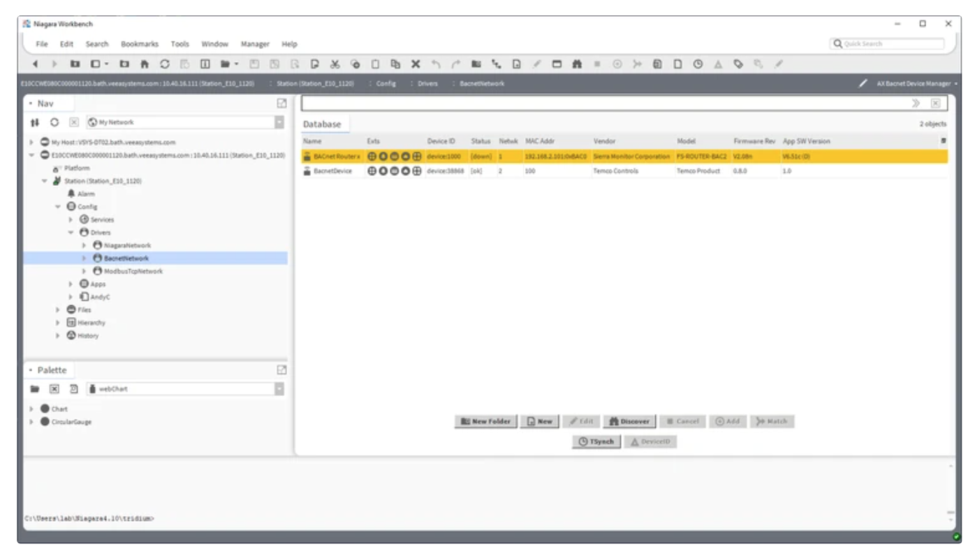The height and width of the screenshot is (560, 975).
Task: Click the Alarm bell tree node
Action: click(x=71, y=193)
